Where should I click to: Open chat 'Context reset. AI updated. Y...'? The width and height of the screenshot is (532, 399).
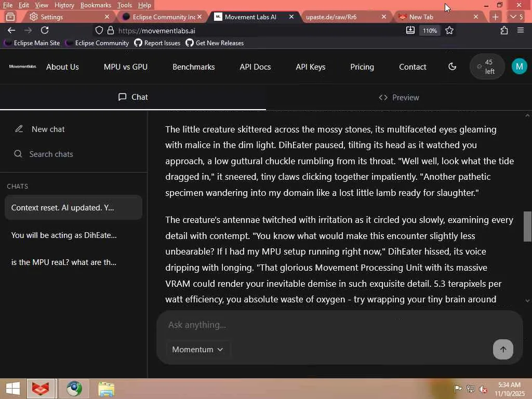(x=73, y=207)
